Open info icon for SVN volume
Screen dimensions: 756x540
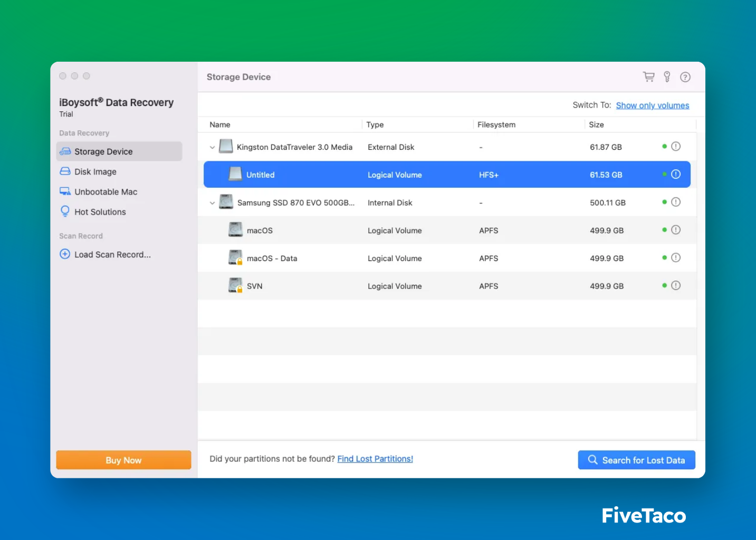pyautogui.click(x=676, y=286)
